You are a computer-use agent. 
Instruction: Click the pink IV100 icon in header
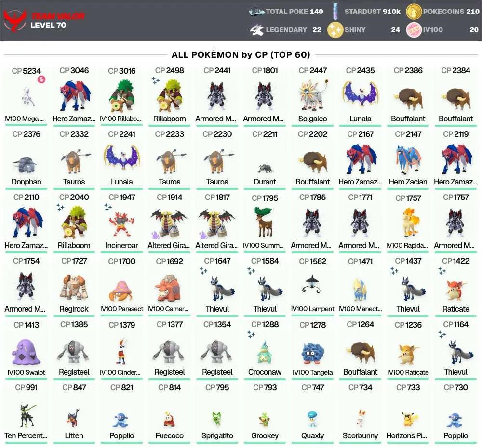(x=414, y=30)
